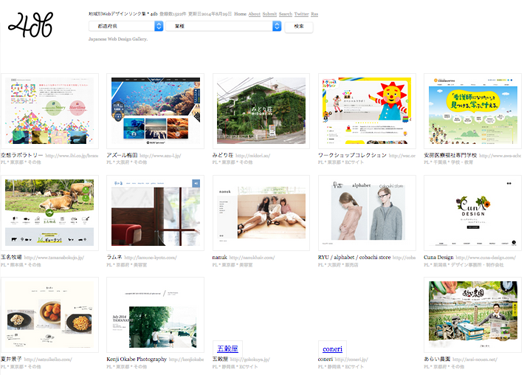Open the About navigation link
This screenshot has height=375, width=523.
[x=254, y=14]
